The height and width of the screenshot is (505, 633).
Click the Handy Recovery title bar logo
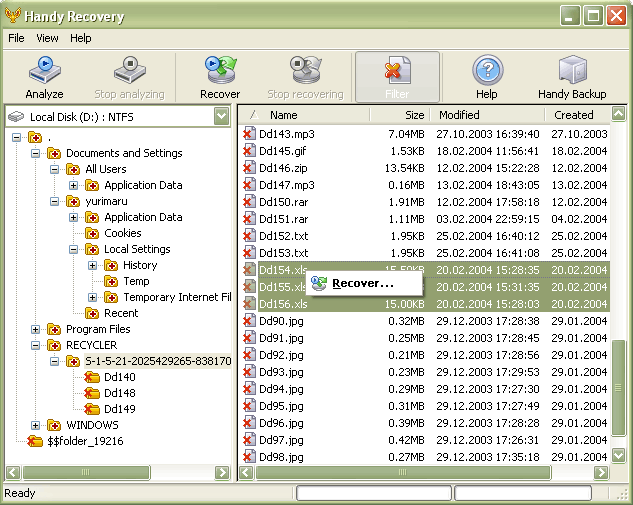pos(13,15)
